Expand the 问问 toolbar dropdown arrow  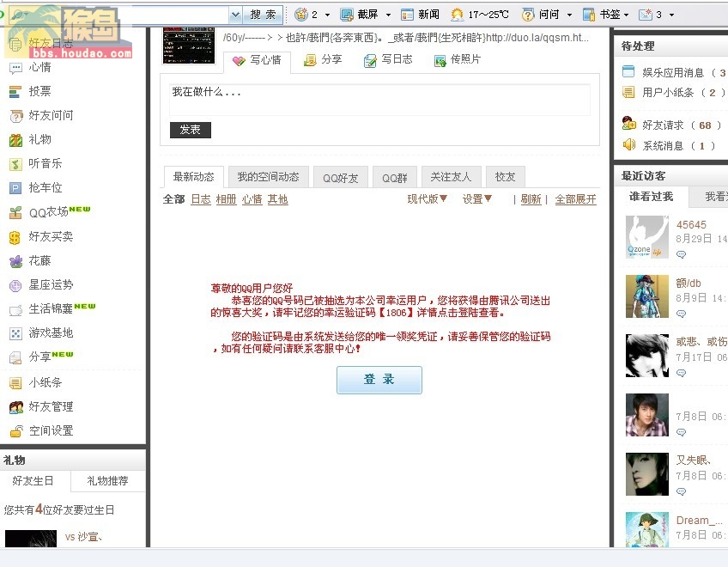coord(569,15)
